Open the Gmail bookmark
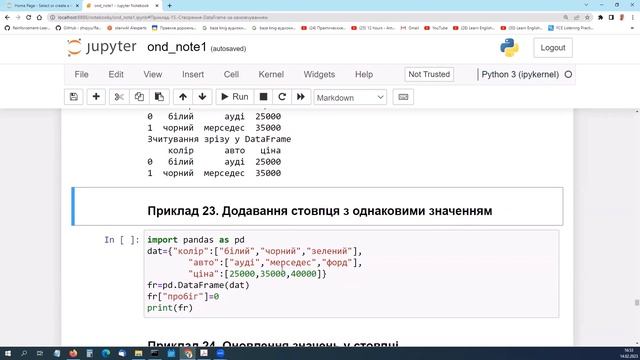The image size is (640, 360). click(409, 28)
